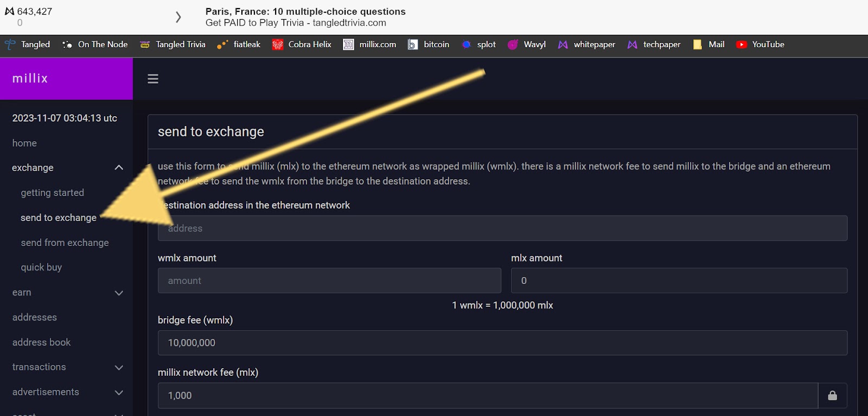Open the millix.com bookmark icon

348,45
